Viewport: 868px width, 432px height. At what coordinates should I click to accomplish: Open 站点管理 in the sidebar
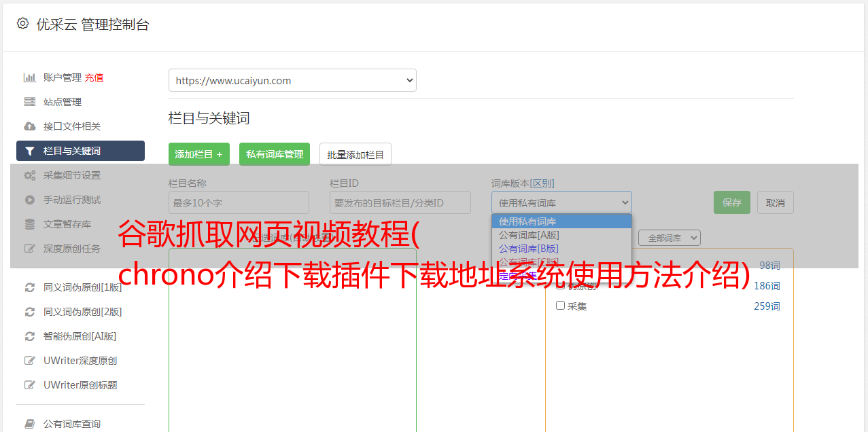(x=63, y=102)
